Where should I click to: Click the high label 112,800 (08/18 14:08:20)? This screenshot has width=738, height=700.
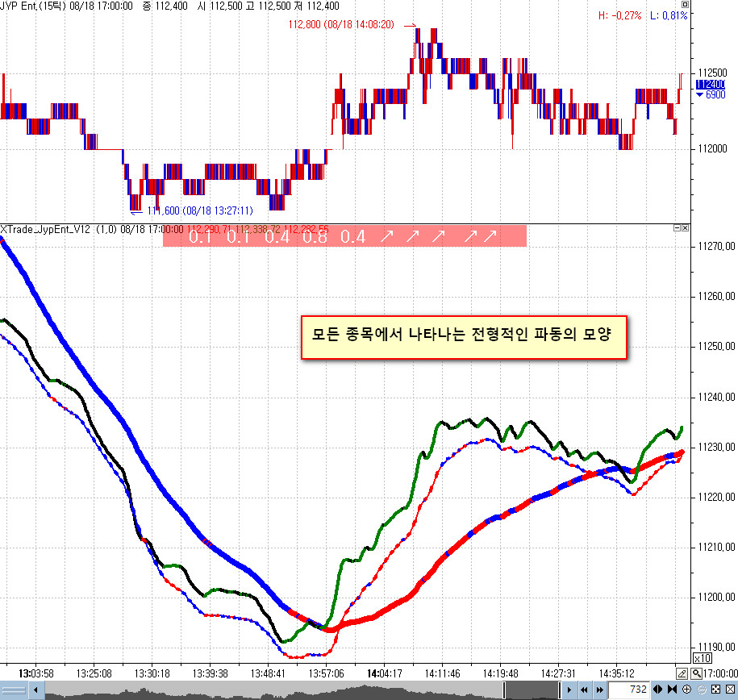click(341, 24)
